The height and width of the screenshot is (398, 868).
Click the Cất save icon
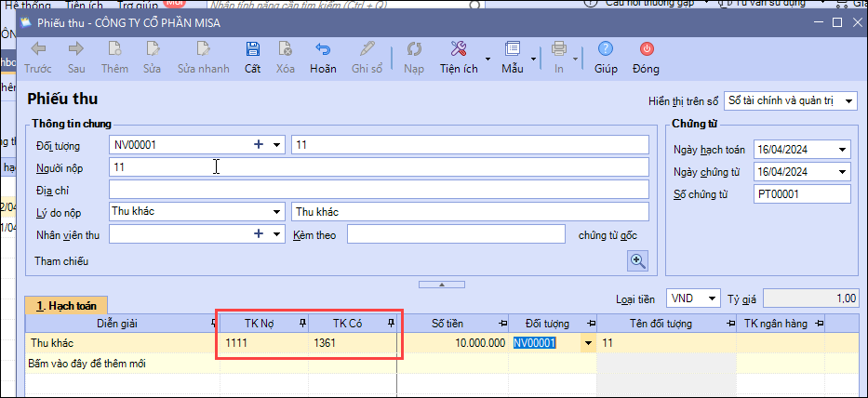tap(252, 48)
